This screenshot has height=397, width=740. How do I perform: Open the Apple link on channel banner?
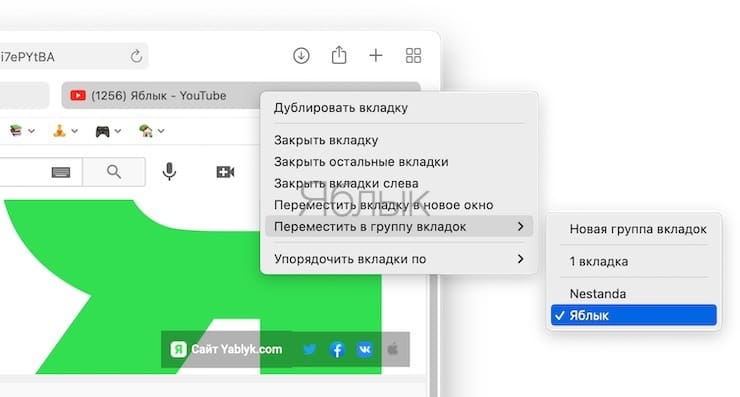pyautogui.click(x=393, y=349)
